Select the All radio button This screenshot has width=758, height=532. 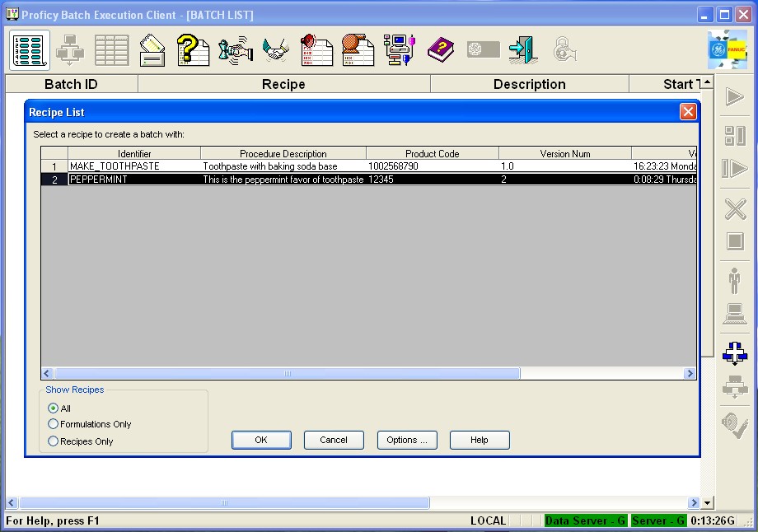(x=53, y=408)
